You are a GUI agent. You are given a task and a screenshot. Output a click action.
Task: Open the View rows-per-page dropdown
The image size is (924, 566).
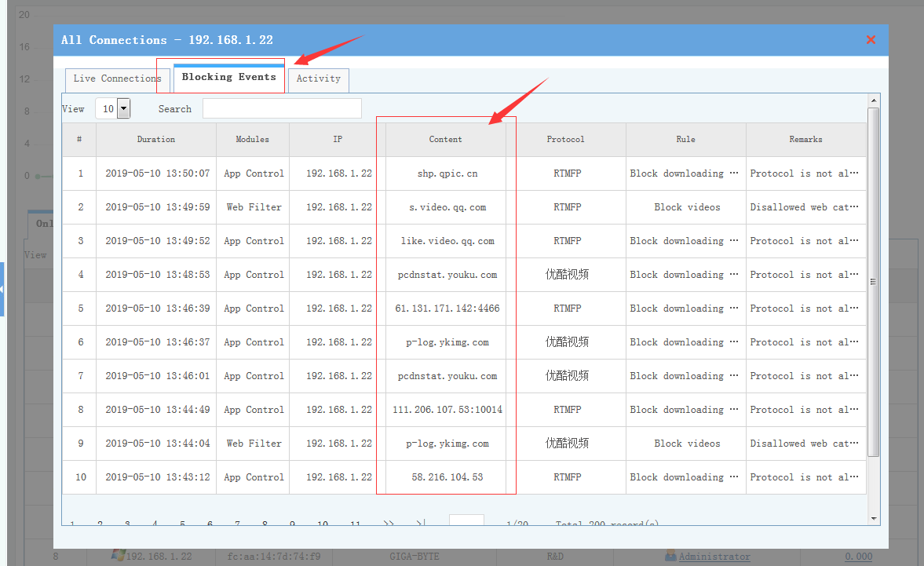(x=123, y=108)
